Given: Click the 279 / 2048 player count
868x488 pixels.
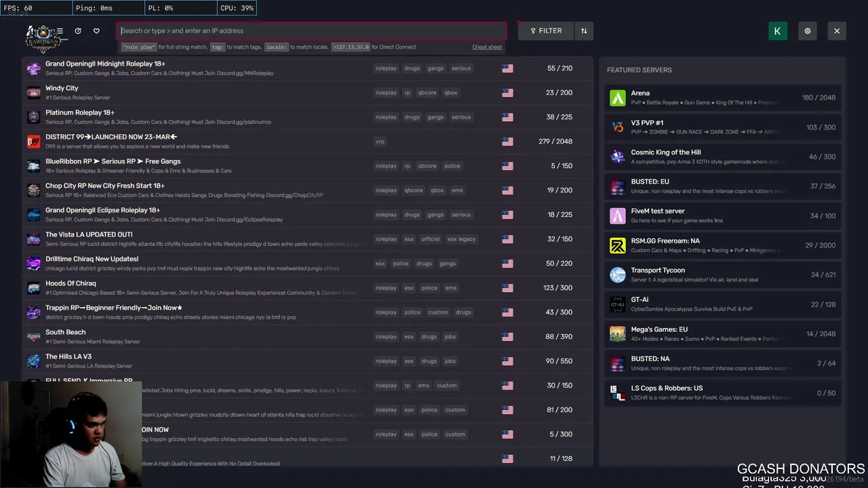Looking at the screenshot, I should pyautogui.click(x=555, y=142).
